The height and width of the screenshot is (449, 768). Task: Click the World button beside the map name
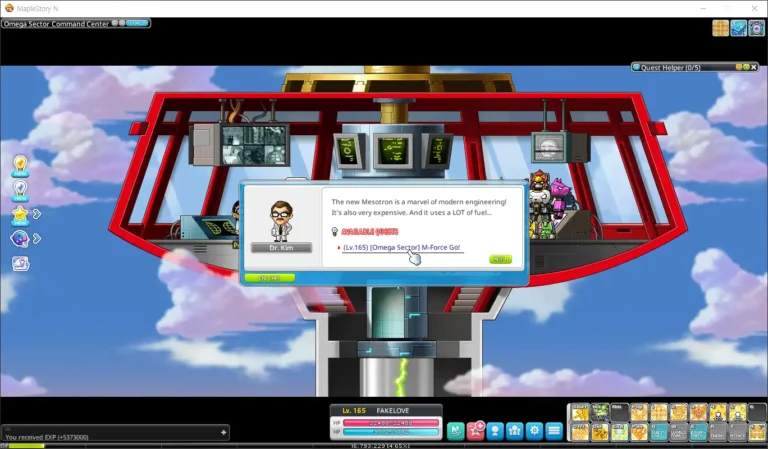tap(137, 23)
